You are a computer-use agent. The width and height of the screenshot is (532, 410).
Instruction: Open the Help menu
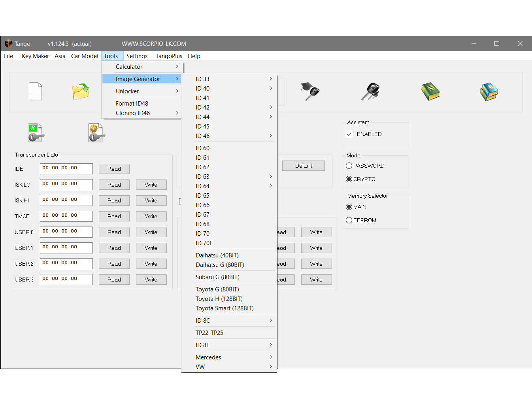click(194, 56)
